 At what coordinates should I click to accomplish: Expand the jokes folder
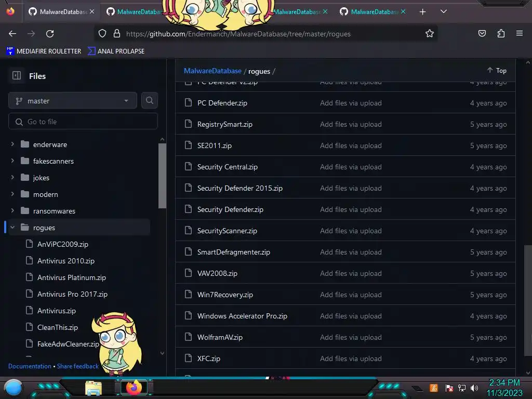click(12, 178)
